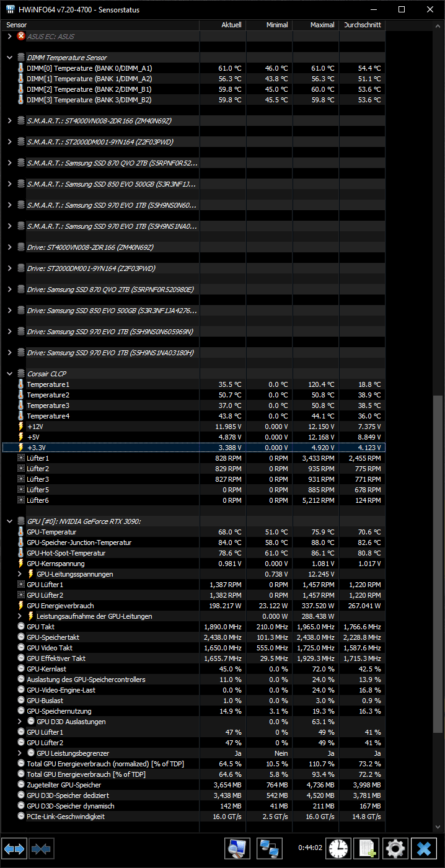Image resolution: width=445 pixels, height=868 pixels.
Task: Open the remote monitor connection icon
Action: pos(237,848)
